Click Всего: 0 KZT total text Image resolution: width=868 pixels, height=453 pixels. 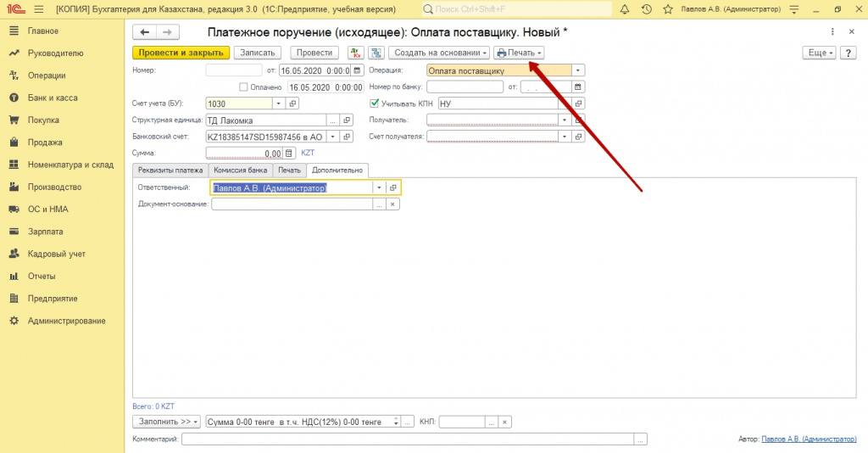tap(153, 406)
